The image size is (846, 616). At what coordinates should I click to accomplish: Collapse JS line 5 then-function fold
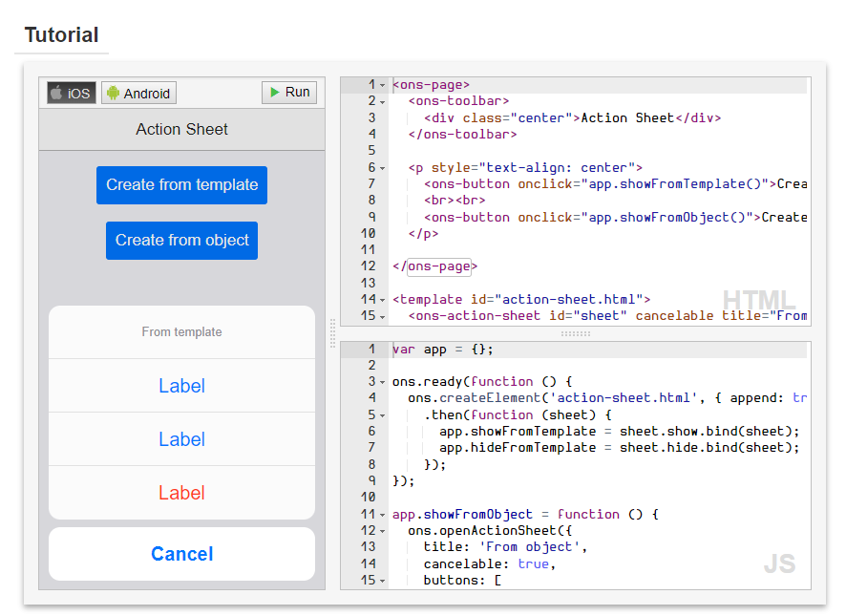point(382,415)
